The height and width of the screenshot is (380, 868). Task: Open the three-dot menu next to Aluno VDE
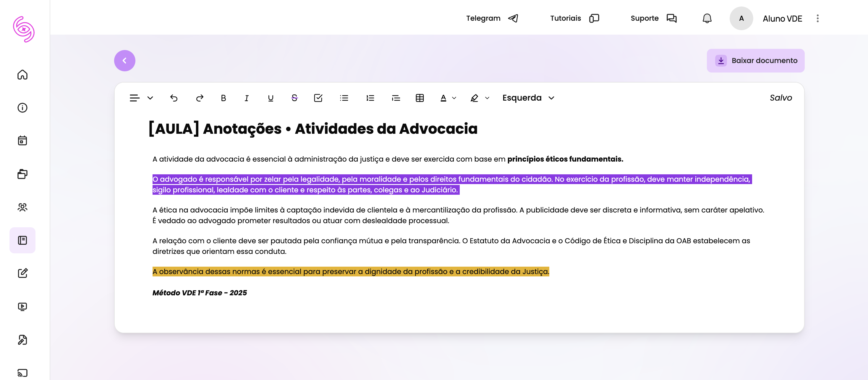[x=817, y=18]
